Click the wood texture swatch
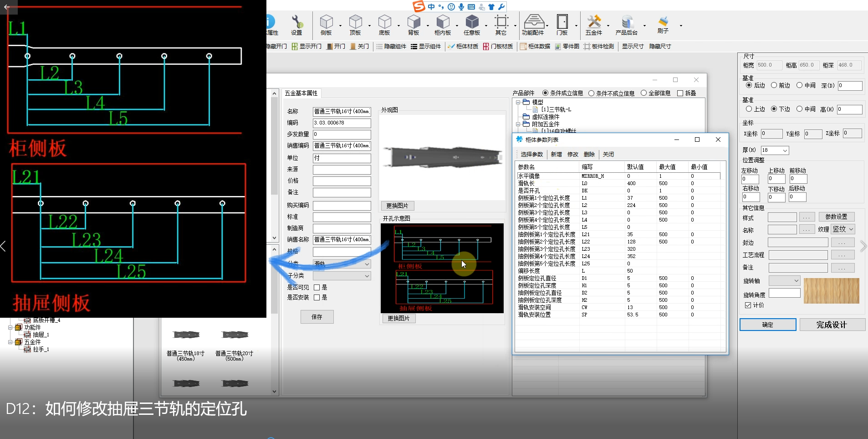This screenshot has width=868, height=439. pos(832,291)
